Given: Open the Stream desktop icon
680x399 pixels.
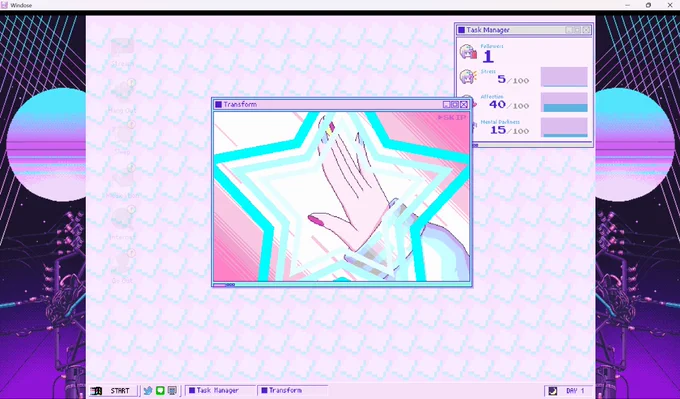Looking at the screenshot, I should click(122, 53).
